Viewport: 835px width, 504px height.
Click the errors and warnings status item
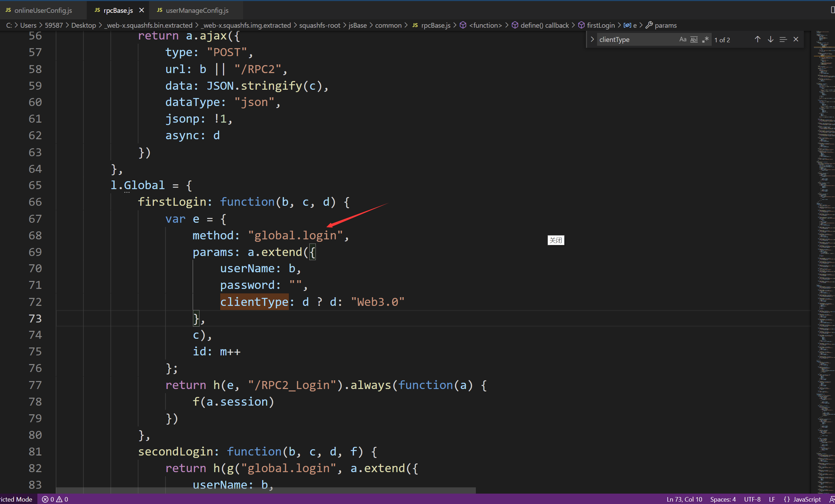(x=55, y=499)
